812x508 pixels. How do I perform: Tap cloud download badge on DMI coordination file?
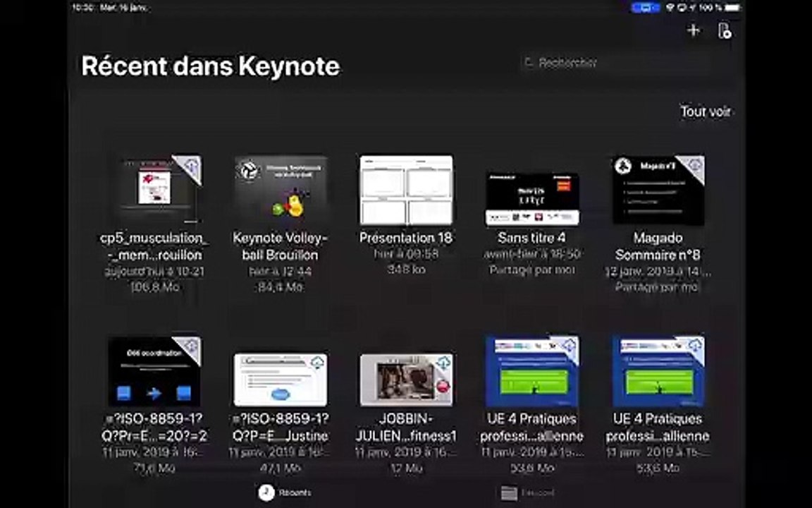click(190, 347)
